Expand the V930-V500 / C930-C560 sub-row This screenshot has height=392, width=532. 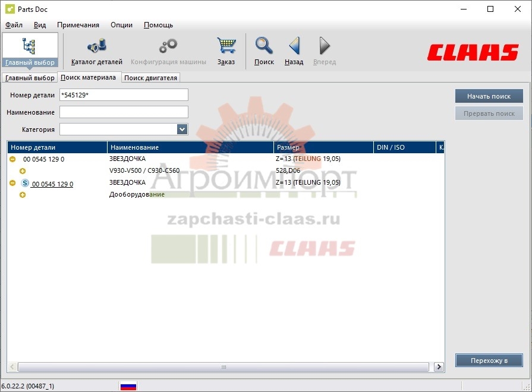coord(23,171)
